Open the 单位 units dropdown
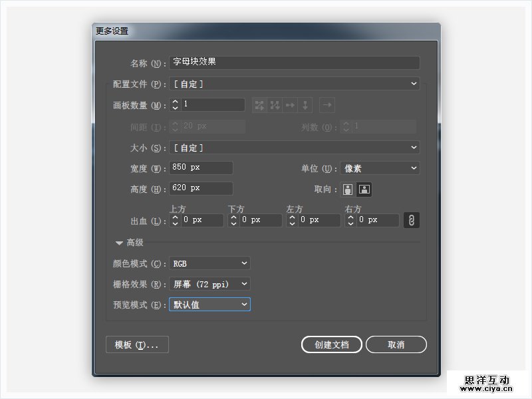The image size is (532, 399). 380,169
